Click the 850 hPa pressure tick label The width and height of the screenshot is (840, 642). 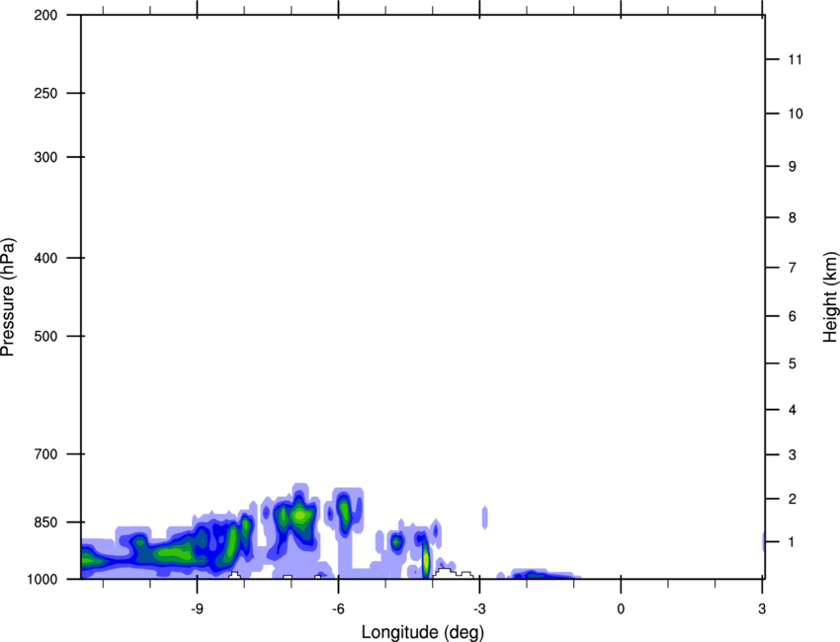tap(47, 522)
